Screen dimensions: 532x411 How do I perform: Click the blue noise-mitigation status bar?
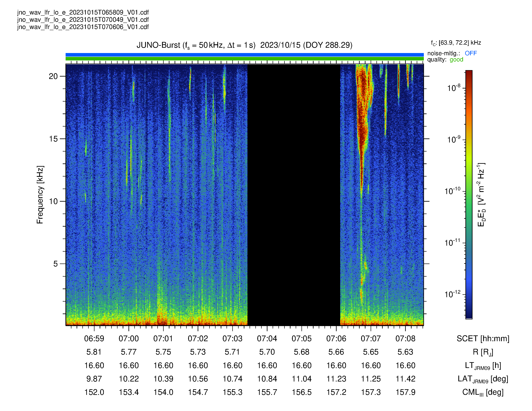point(245,55)
